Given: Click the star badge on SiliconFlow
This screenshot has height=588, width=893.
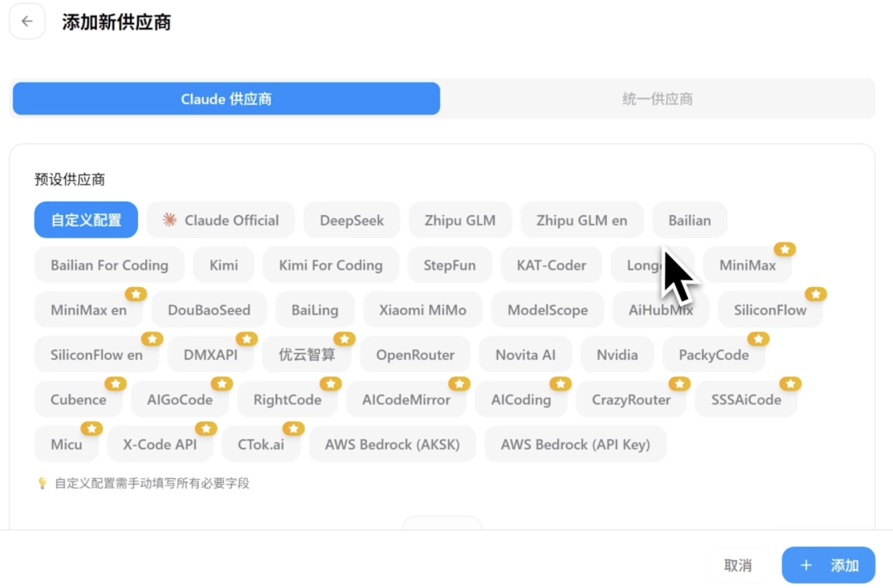Looking at the screenshot, I should click(816, 294).
